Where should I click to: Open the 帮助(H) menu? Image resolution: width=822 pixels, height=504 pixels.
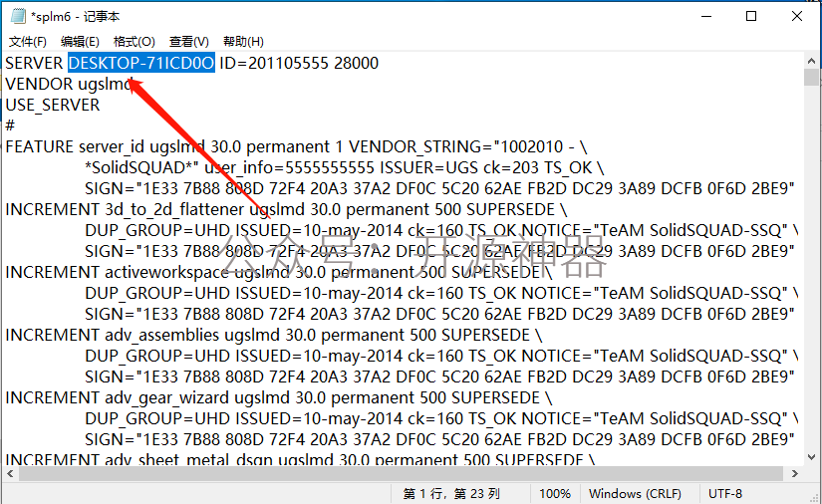click(x=243, y=42)
